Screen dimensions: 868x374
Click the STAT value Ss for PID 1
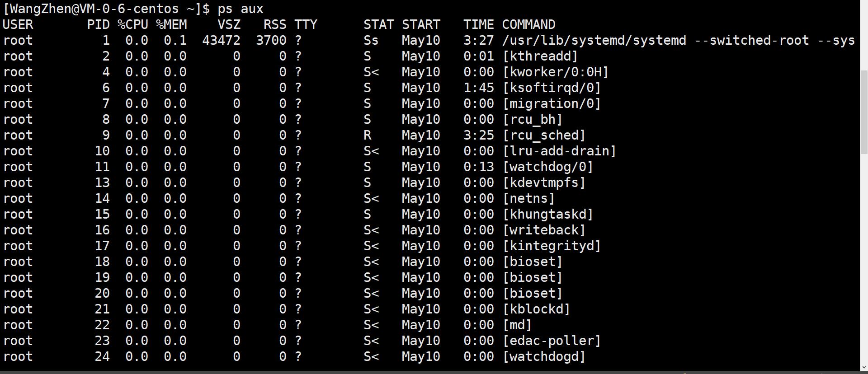coord(371,40)
